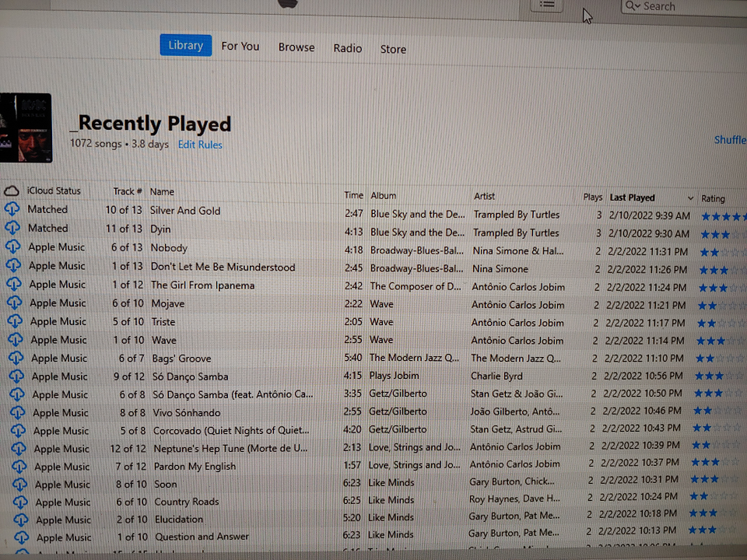Toggle the list view button in toolbar

[547, 5]
